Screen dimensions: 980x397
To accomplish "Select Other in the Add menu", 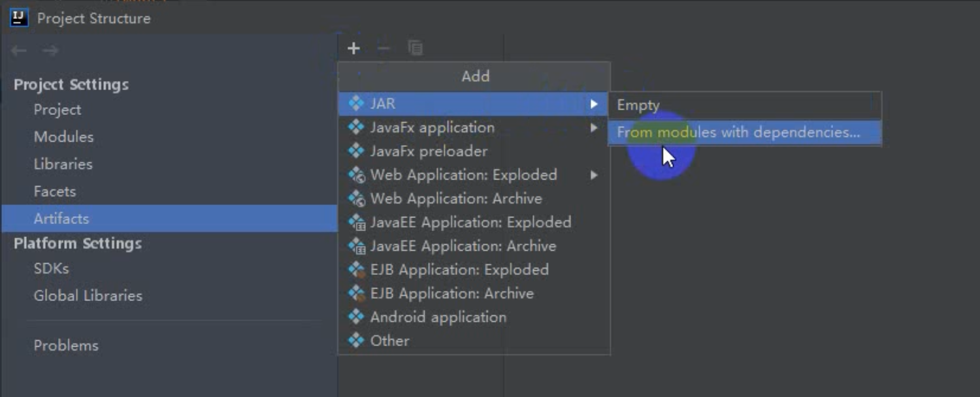I will (473, 340).
